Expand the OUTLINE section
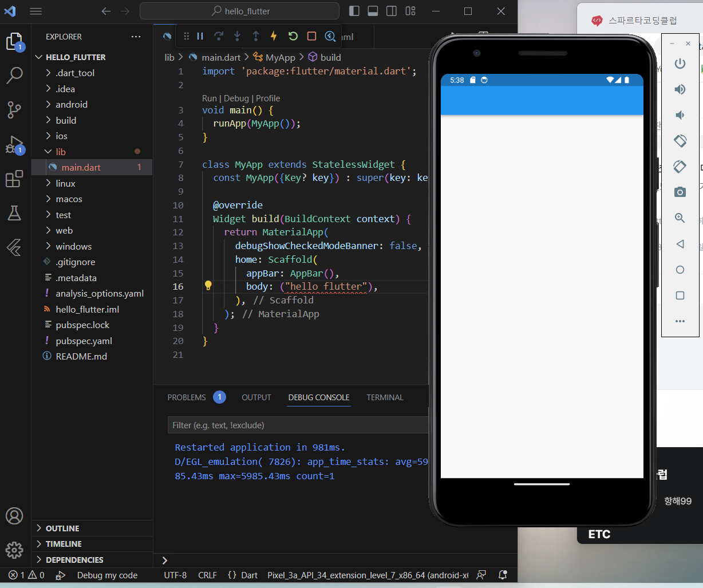 click(x=92, y=528)
